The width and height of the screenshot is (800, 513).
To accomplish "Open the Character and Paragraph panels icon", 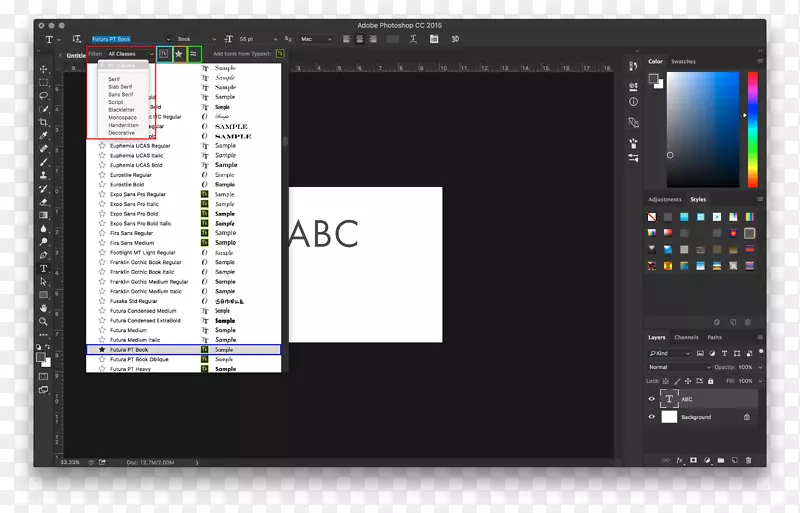I will [x=434, y=39].
